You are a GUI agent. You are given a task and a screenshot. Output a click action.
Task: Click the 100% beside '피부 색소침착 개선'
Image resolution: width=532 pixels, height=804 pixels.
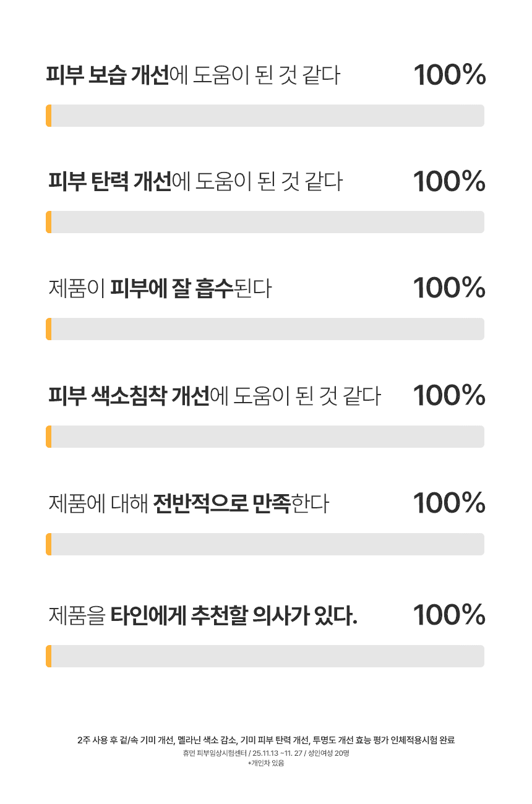(x=449, y=396)
